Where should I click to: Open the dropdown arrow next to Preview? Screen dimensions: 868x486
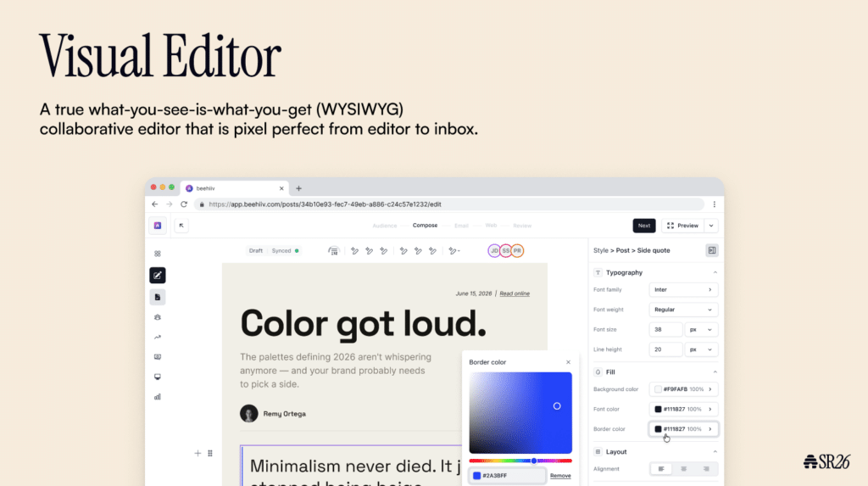(x=711, y=226)
